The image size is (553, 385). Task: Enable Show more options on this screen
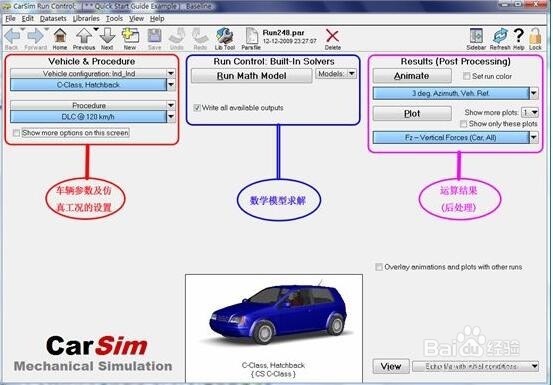click(x=16, y=133)
